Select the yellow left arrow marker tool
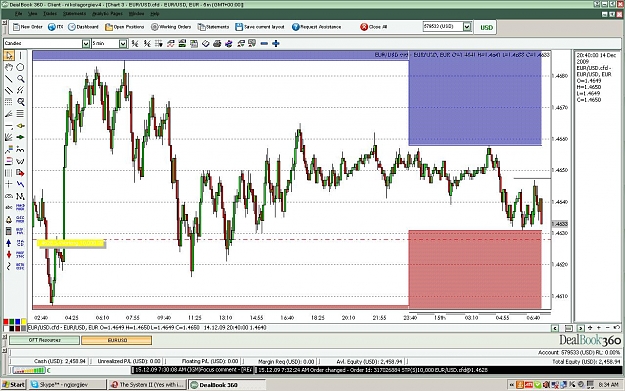 (20, 126)
